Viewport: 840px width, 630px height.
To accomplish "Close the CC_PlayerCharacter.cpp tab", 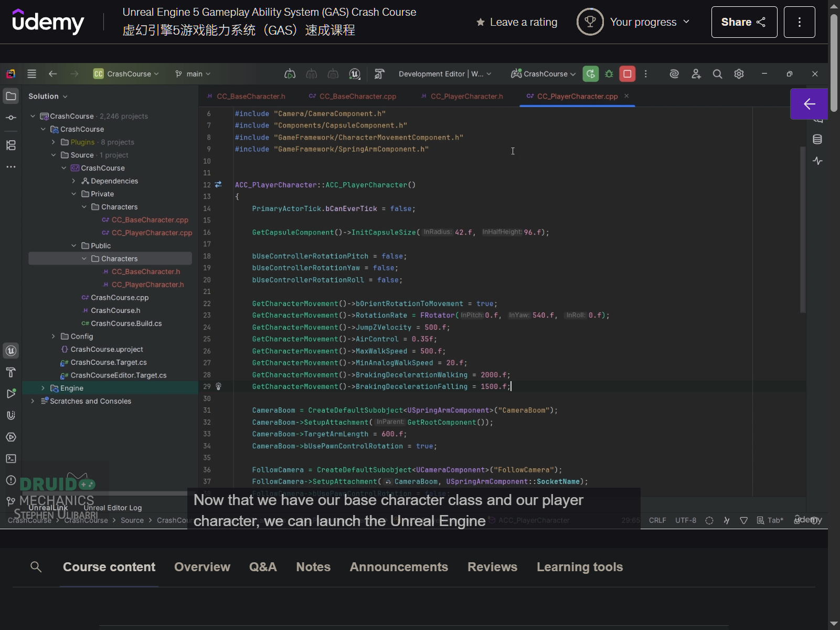I will point(626,96).
